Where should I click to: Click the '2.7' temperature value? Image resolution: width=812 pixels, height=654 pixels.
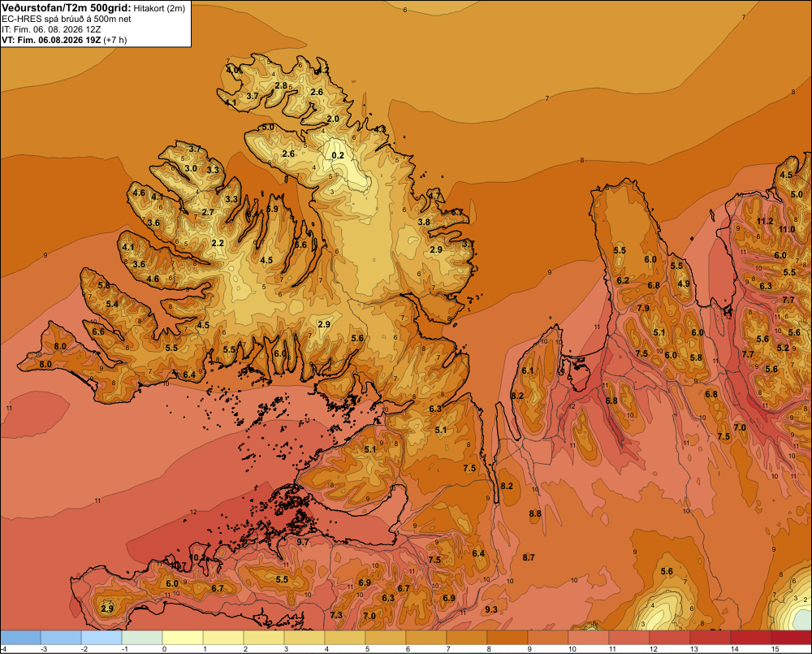[208, 212]
